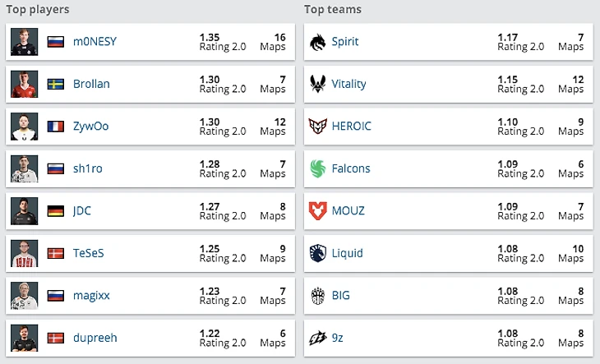Open the Vitality team name link
600x364 pixels.
[x=349, y=84]
